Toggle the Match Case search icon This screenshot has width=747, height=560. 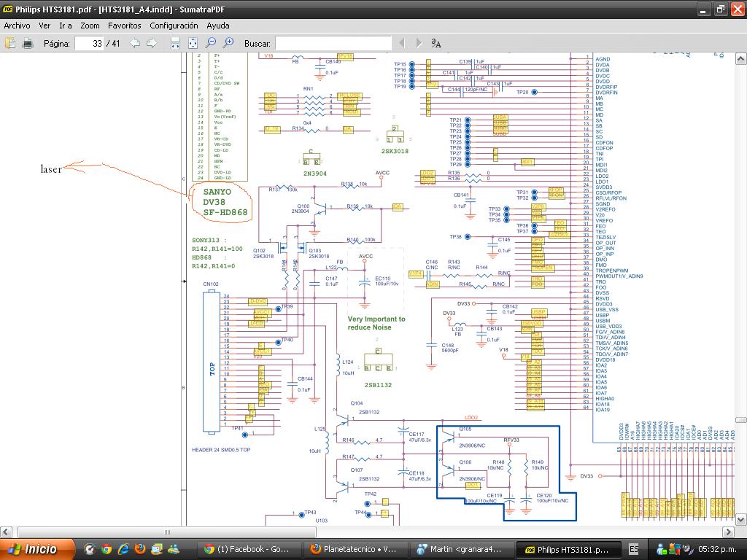(x=436, y=43)
